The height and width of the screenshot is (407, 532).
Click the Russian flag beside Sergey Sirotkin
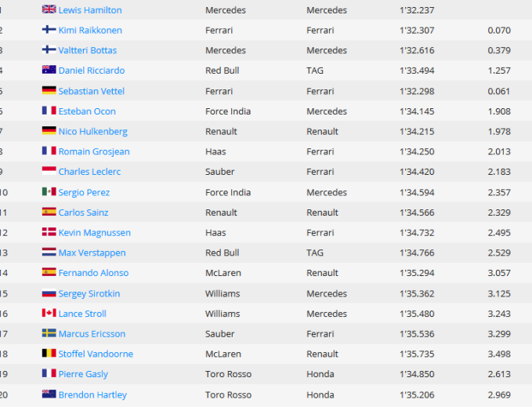tap(49, 293)
